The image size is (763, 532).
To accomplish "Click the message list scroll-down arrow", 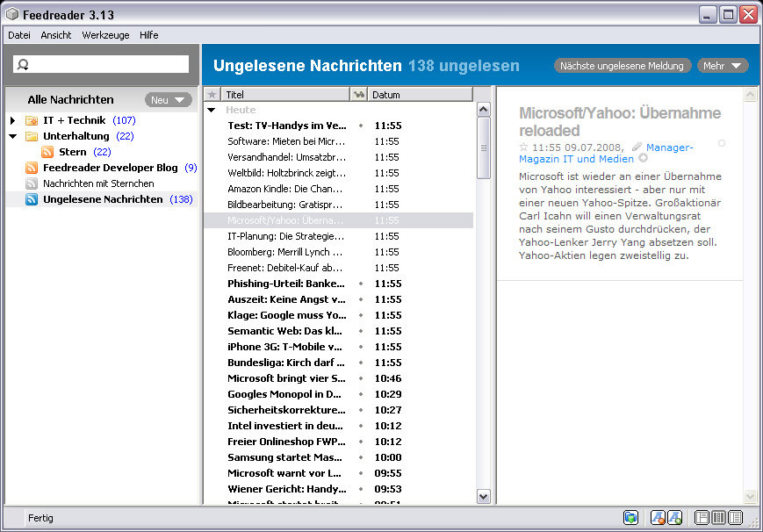I will (x=483, y=497).
